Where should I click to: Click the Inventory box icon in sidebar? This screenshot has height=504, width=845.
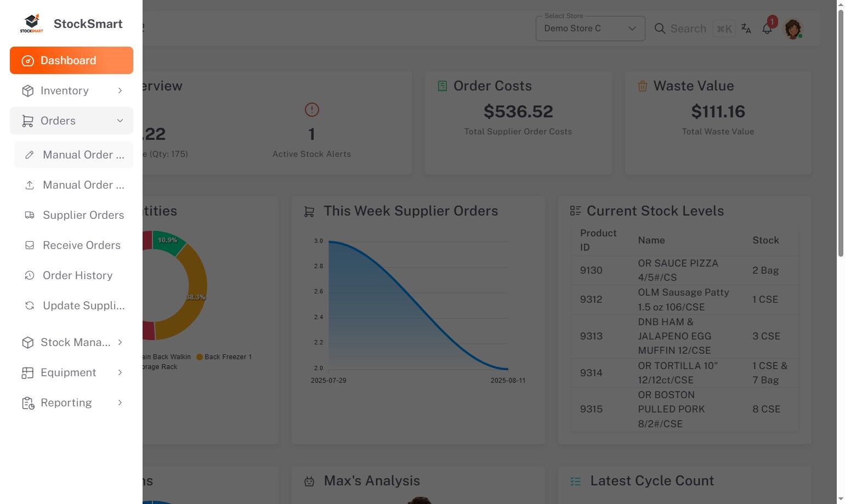tap(27, 90)
